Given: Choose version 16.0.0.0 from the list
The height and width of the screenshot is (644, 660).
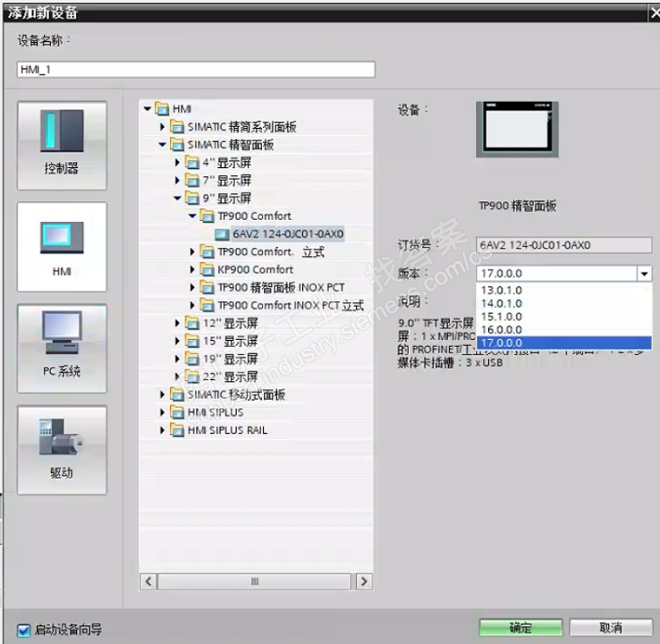Looking at the screenshot, I should (x=564, y=329).
